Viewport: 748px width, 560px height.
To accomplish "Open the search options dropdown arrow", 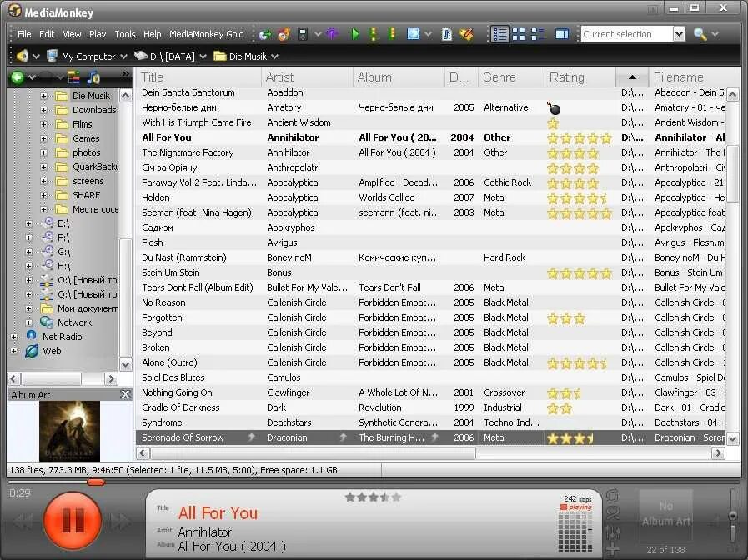I will click(x=715, y=34).
